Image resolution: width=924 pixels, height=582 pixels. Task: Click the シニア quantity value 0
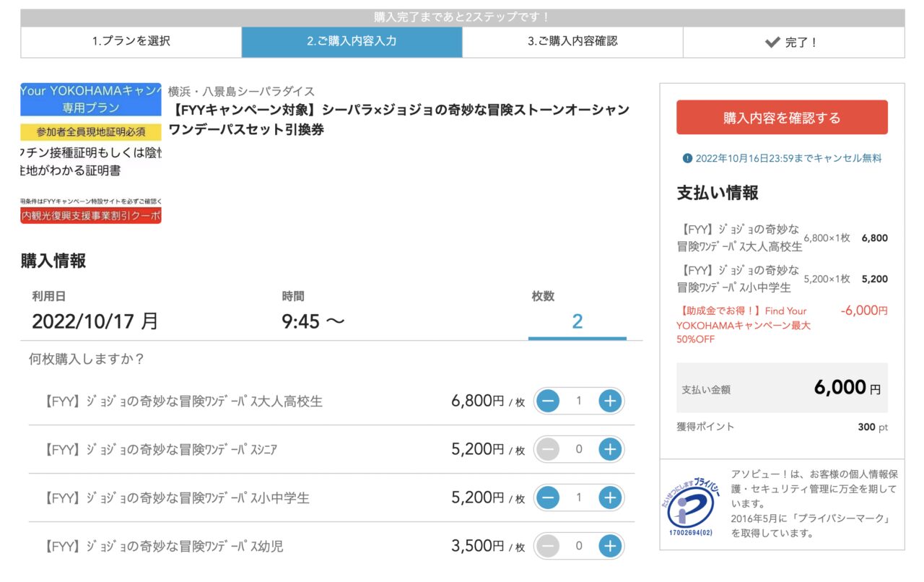tap(578, 450)
